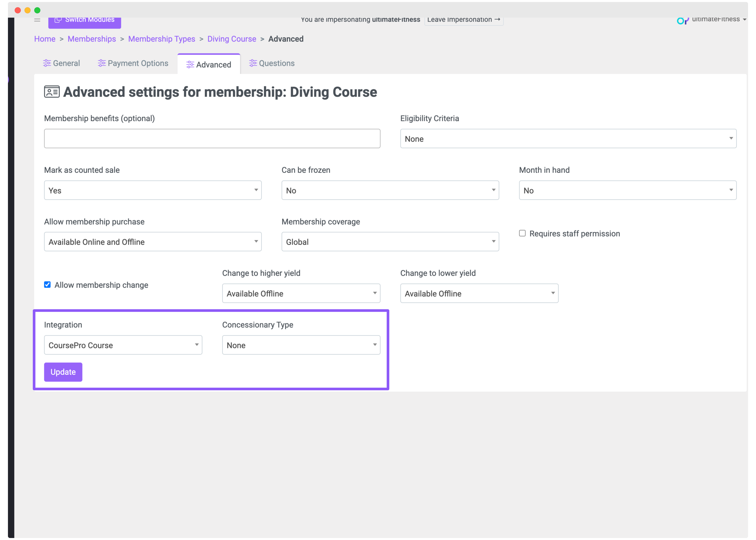Click the Membership benefits text field
Image resolution: width=756 pixels, height=540 pixels.
pos(212,139)
